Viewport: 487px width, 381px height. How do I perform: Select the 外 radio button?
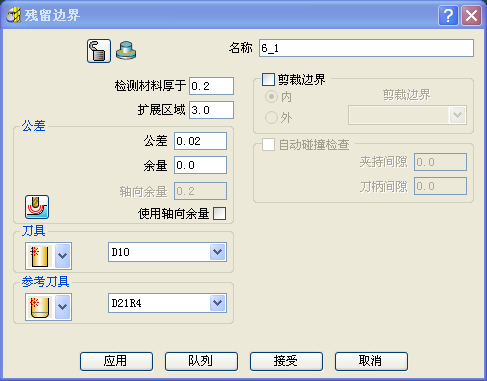271,117
